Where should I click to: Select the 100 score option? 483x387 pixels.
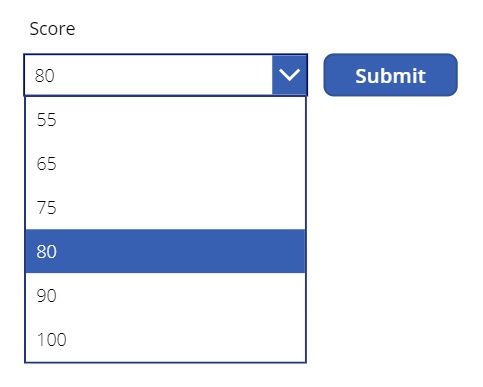pyautogui.click(x=165, y=339)
